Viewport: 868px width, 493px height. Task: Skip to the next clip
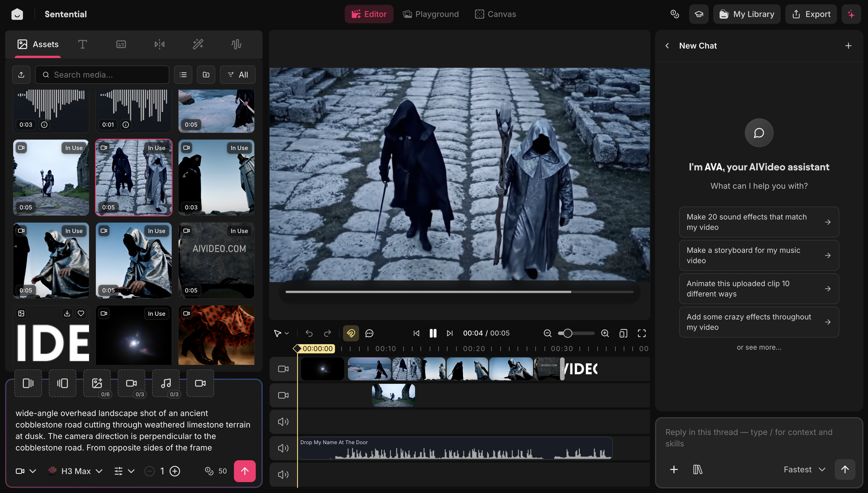tap(449, 333)
